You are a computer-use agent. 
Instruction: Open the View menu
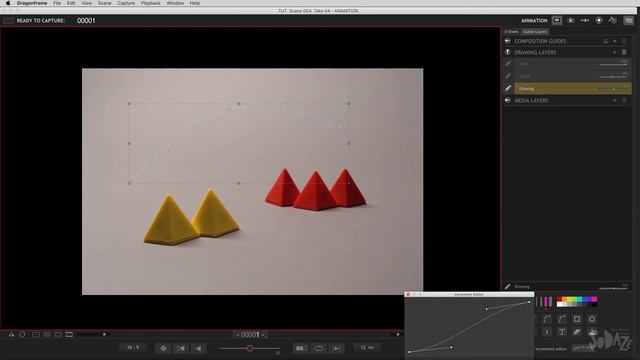pyautogui.click(x=87, y=3)
